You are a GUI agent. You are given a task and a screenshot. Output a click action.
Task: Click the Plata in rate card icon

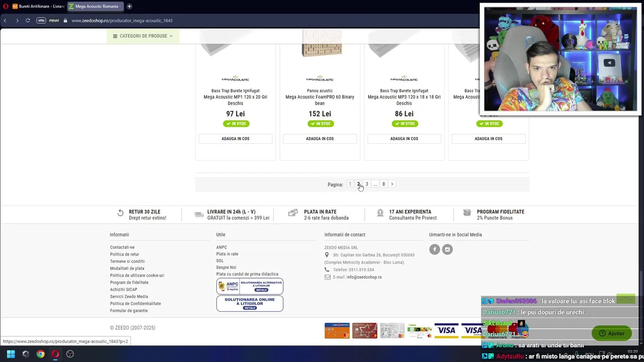[293, 213]
